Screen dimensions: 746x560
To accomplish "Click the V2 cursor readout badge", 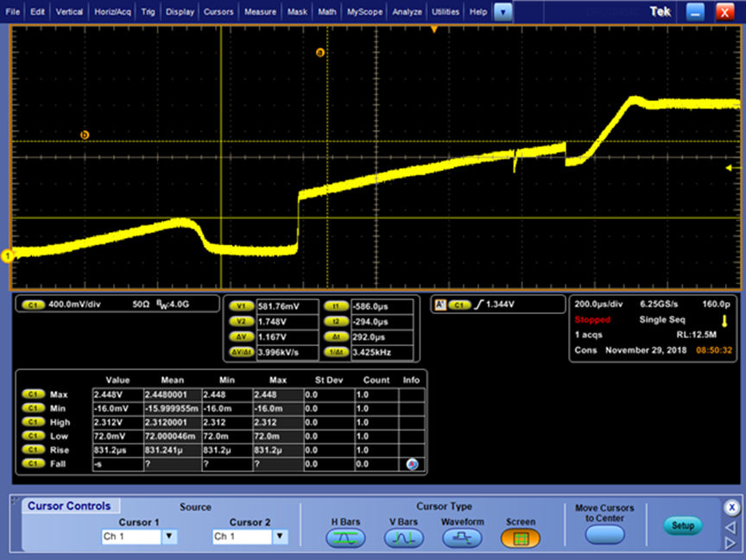I will (x=241, y=321).
